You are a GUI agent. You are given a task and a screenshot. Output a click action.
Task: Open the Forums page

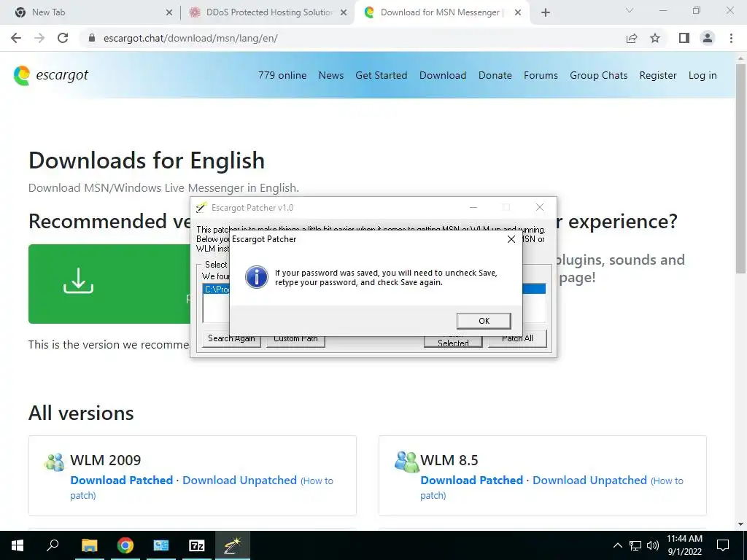(541, 75)
